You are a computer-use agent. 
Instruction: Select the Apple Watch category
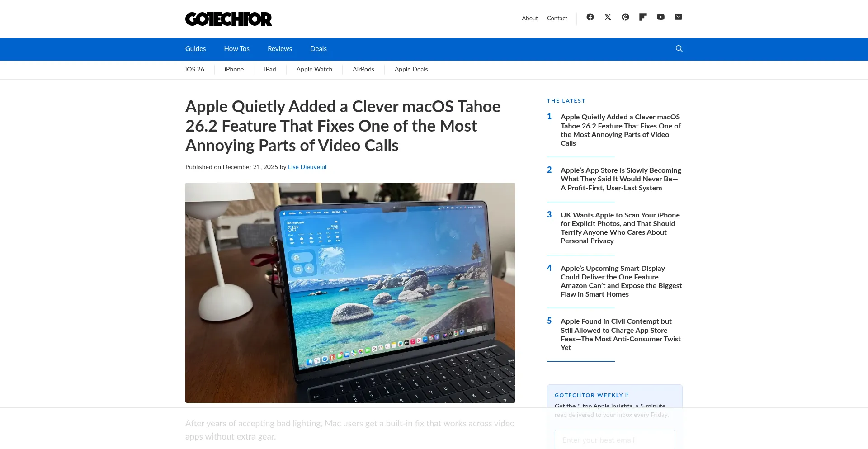(314, 69)
